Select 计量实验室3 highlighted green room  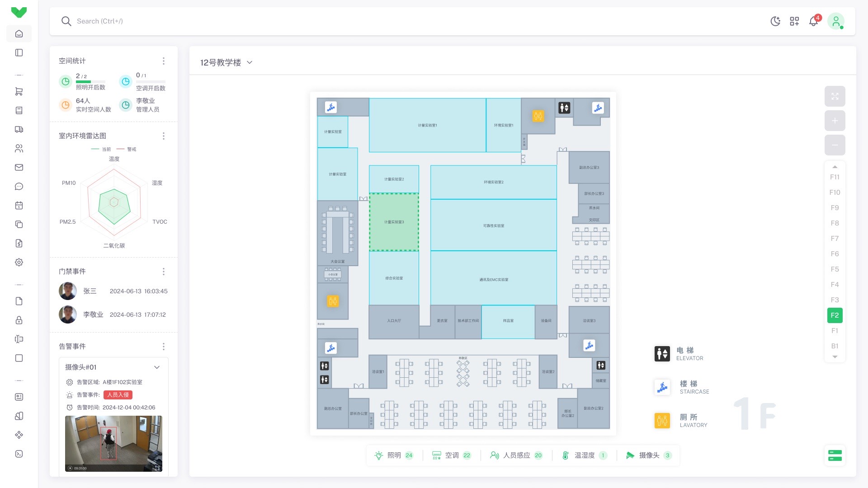(x=394, y=222)
